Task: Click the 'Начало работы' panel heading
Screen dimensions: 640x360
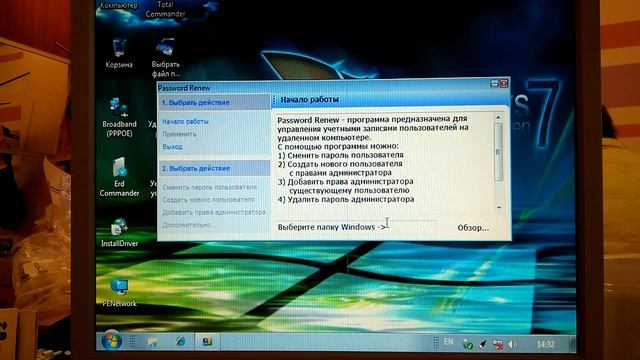Action: 309,100
